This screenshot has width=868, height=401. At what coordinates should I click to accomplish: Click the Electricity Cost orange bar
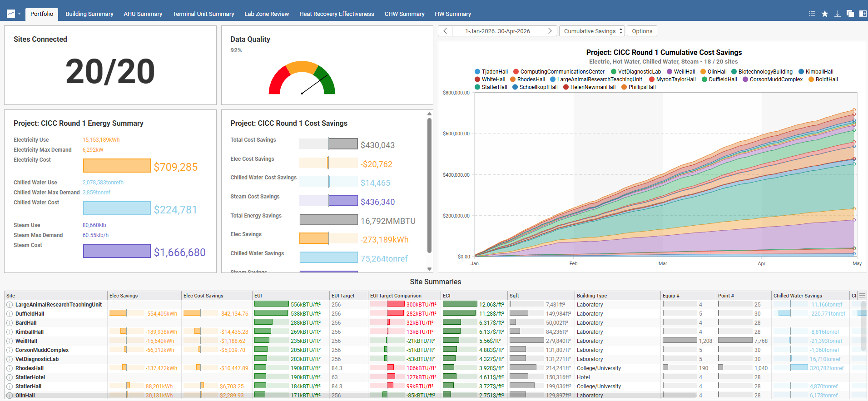pyautogui.click(x=117, y=166)
